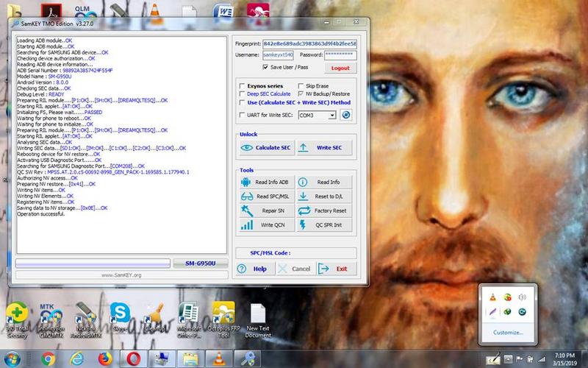Click the Write SEC upload button
Image resolution: width=588 pixels, height=368 pixels.
point(324,148)
